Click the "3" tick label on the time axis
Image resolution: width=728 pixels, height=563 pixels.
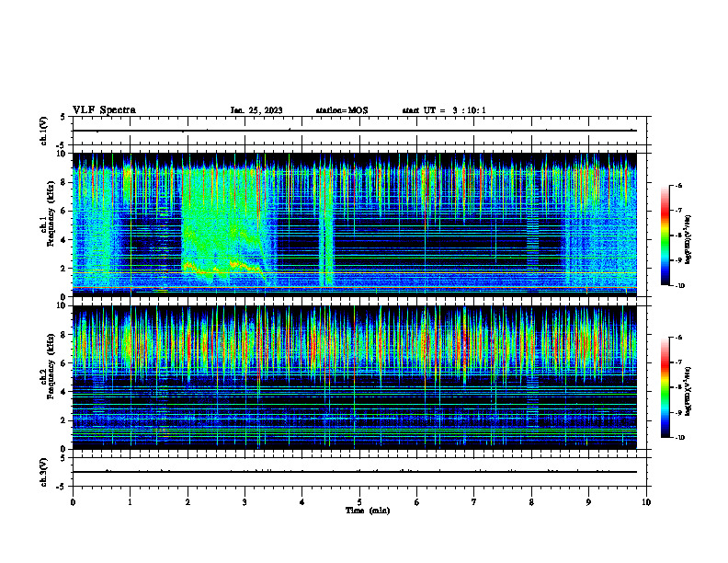(x=245, y=502)
